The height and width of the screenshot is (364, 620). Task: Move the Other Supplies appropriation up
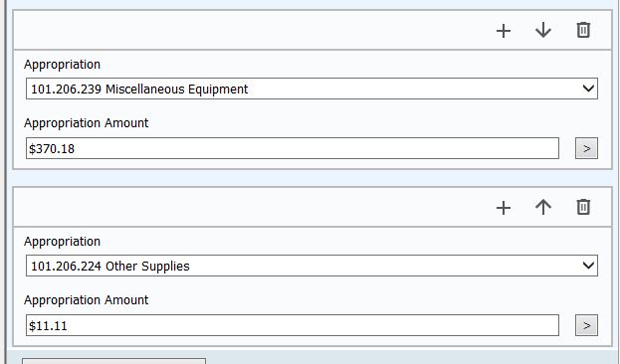click(x=543, y=207)
